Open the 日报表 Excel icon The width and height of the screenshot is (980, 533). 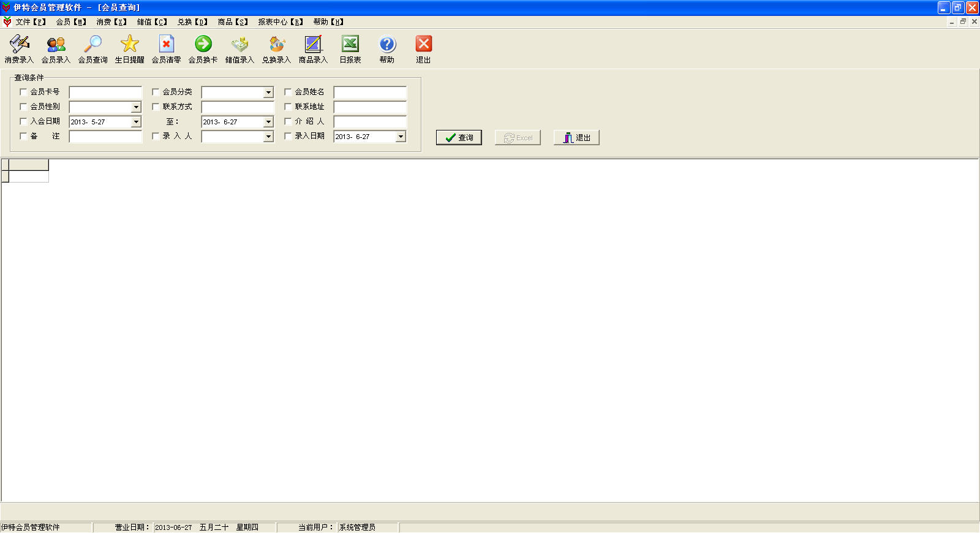tap(350, 49)
